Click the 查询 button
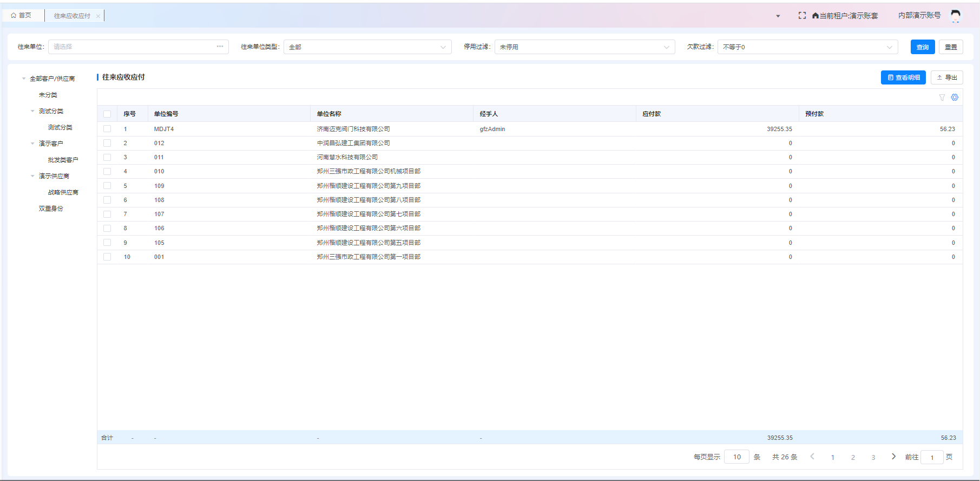This screenshot has width=980, height=481. coord(922,47)
